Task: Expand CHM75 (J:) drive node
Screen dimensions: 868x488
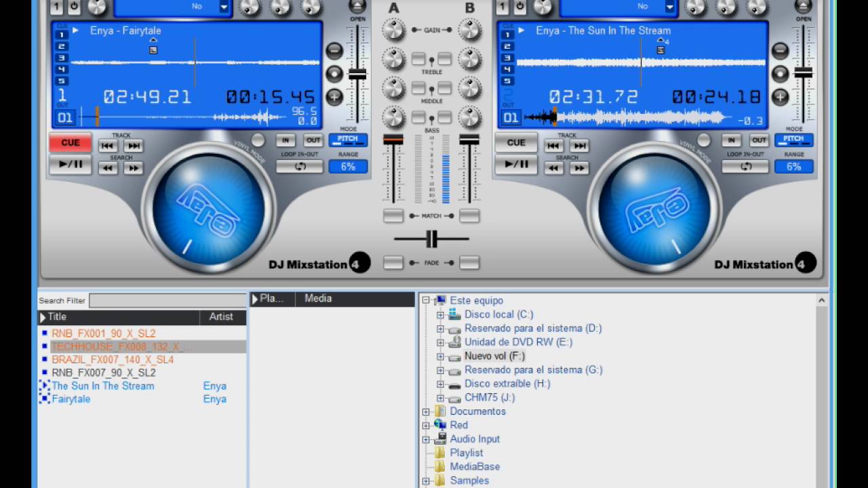Action: tap(440, 398)
